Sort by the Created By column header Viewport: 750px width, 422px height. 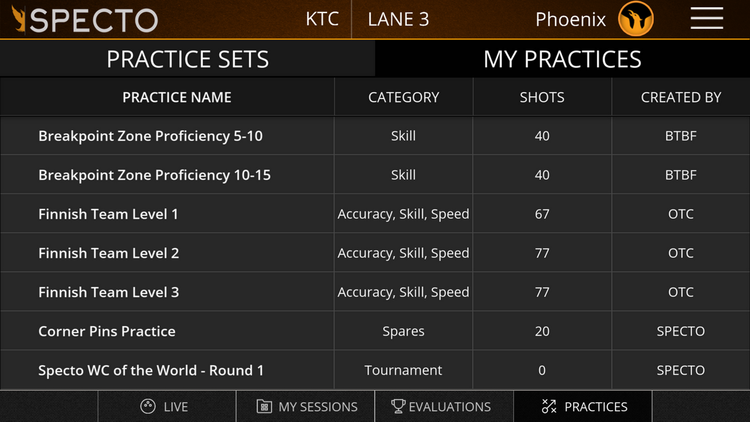(x=681, y=97)
